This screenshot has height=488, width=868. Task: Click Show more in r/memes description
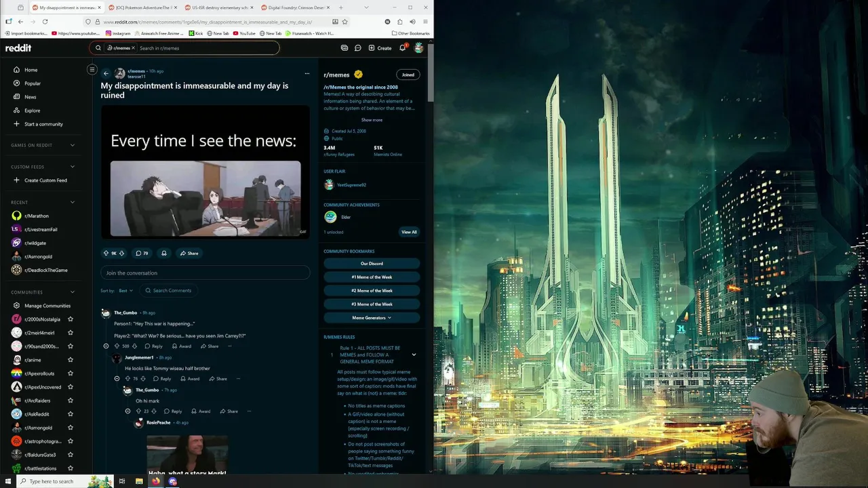(372, 120)
